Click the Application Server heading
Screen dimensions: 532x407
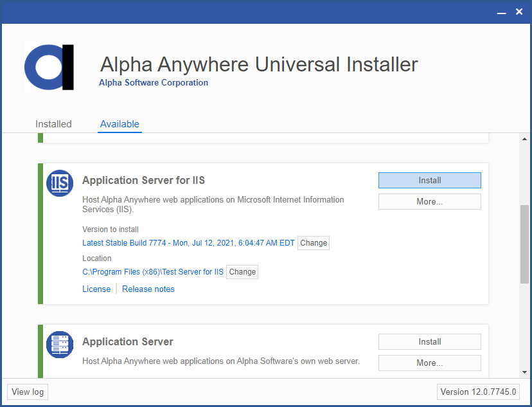[x=128, y=341]
